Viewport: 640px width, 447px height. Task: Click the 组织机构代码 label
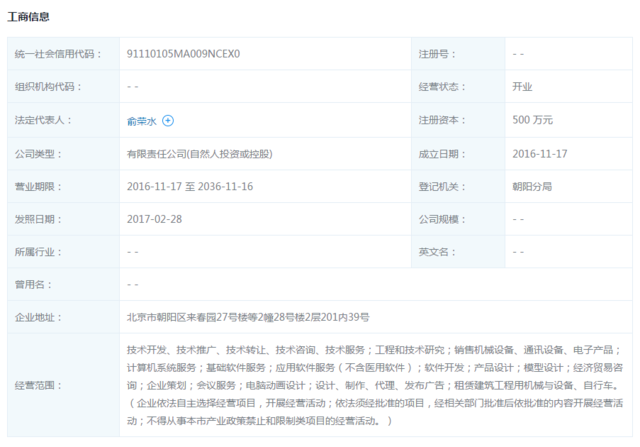[x=48, y=87]
